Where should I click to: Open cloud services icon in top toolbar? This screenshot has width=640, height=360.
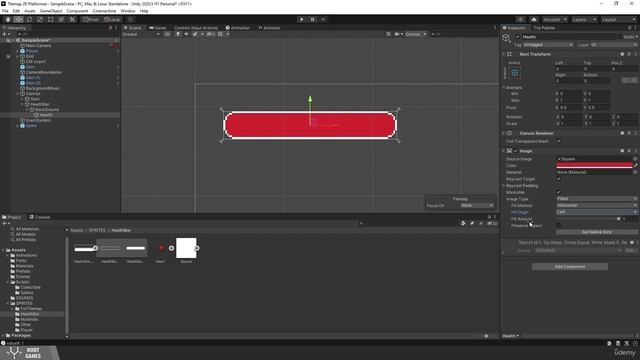(533, 20)
